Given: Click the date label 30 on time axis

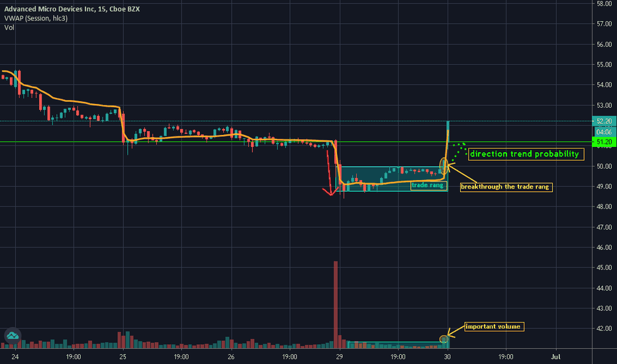Looking at the screenshot, I should pos(448,357).
